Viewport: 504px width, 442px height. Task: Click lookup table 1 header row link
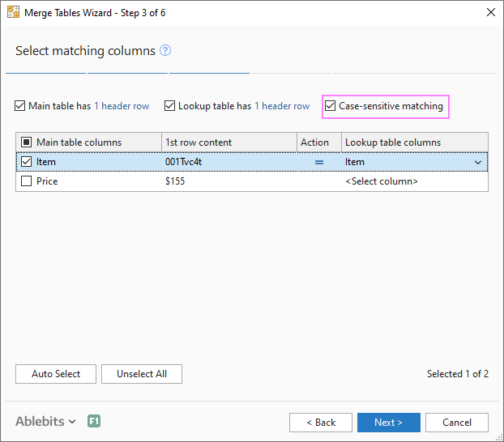282,106
